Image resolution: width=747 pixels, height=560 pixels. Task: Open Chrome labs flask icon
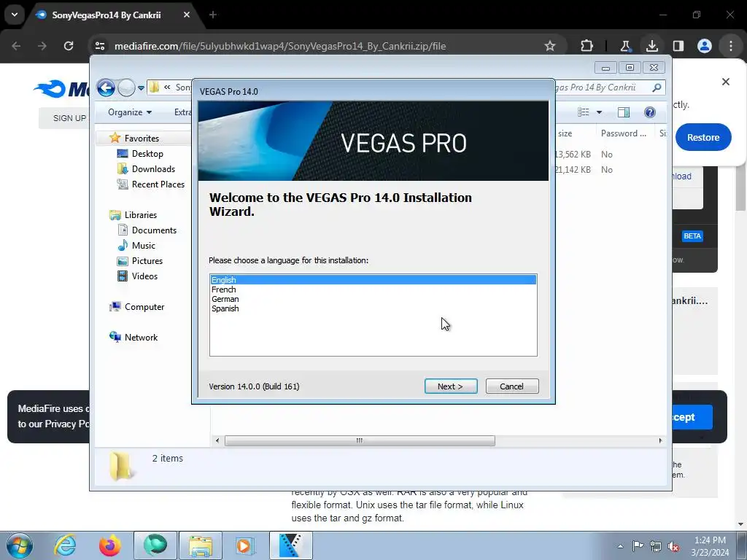click(625, 46)
